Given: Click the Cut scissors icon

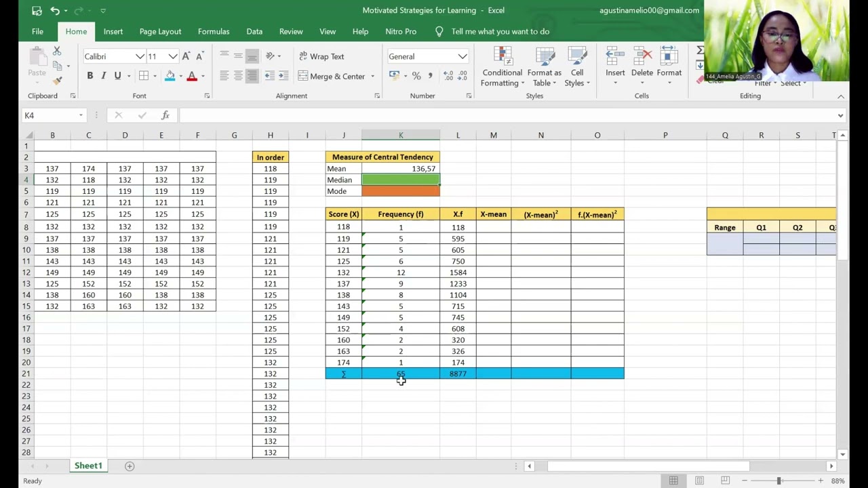Looking at the screenshot, I should click(57, 52).
